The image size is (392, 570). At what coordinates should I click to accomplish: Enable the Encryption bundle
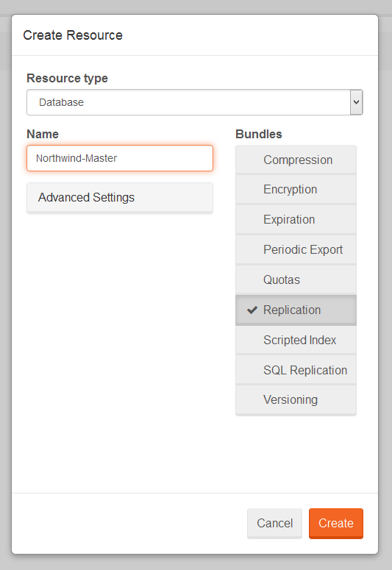click(x=296, y=190)
